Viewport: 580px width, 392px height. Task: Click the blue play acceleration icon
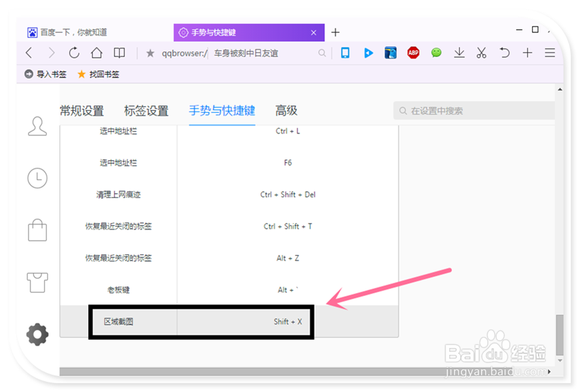(x=368, y=53)
